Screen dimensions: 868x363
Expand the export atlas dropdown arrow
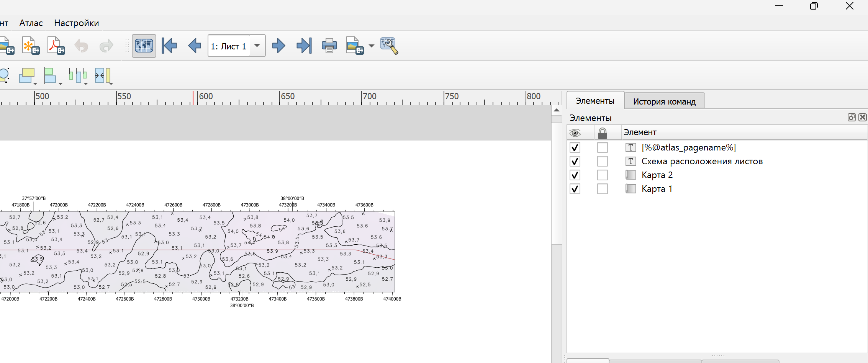[x=371, y=46]
